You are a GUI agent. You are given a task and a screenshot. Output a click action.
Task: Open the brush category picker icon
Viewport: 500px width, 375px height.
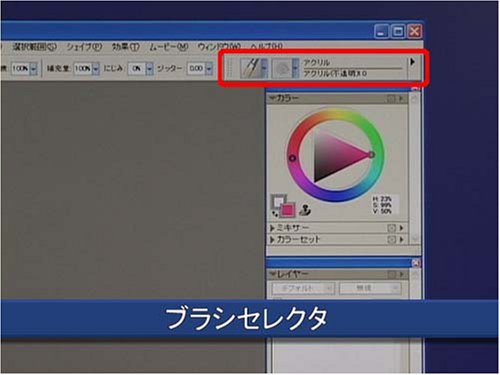250,68
